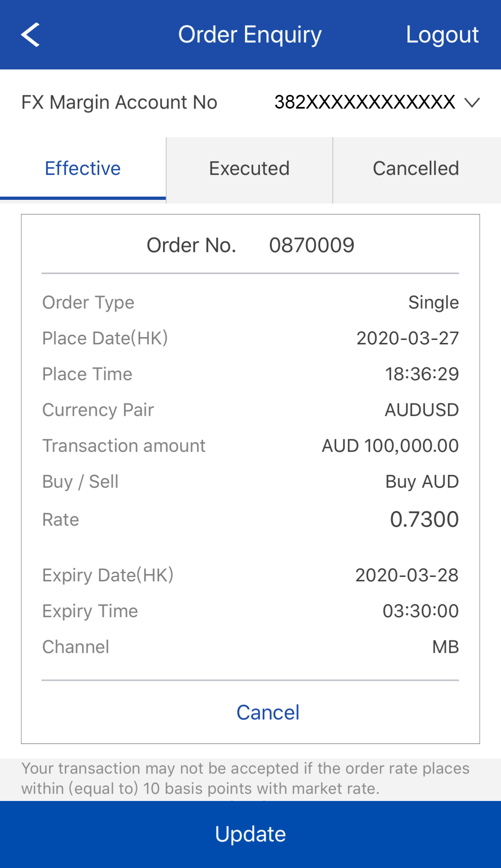Tap the AUDUSD currency pair value

tap(422, 410)
